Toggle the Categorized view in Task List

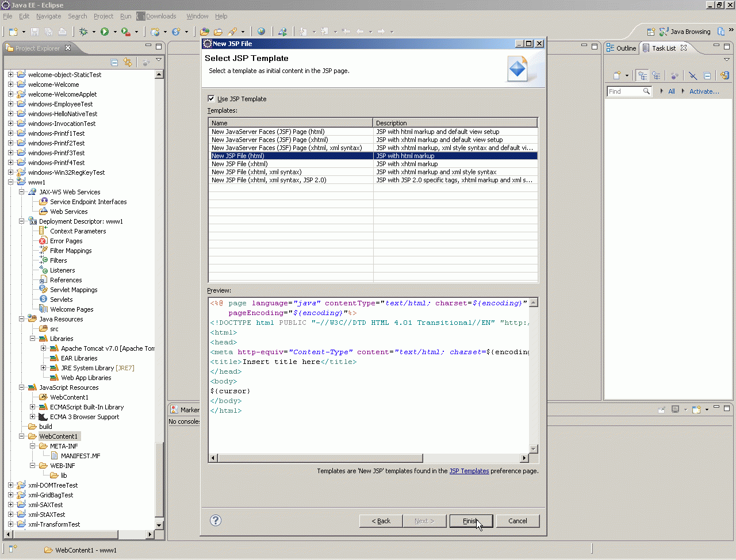pyautogui.click(x=642, y=75)
